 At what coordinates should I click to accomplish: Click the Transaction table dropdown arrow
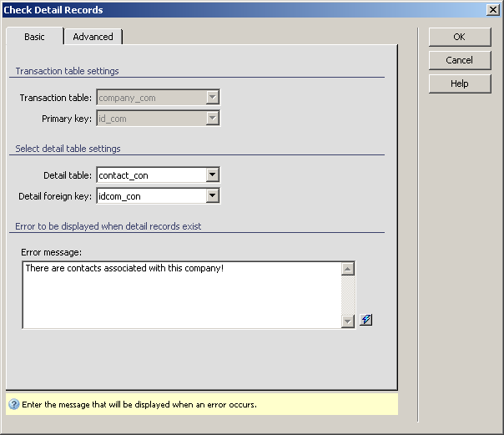[x=213, y=98]
